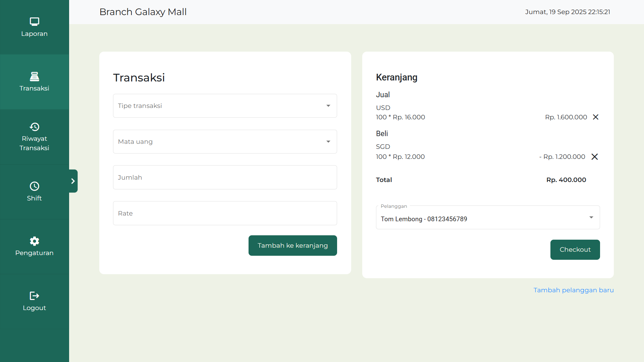Remove the SGD Beli item from cart
This screenshot has height=362, width=644.
tap(595, 157)
